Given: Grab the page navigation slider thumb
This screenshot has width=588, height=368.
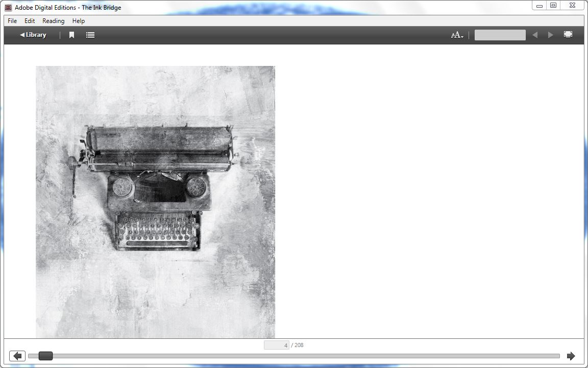Looking at the screenshot, I should click(x=45, y=356).
